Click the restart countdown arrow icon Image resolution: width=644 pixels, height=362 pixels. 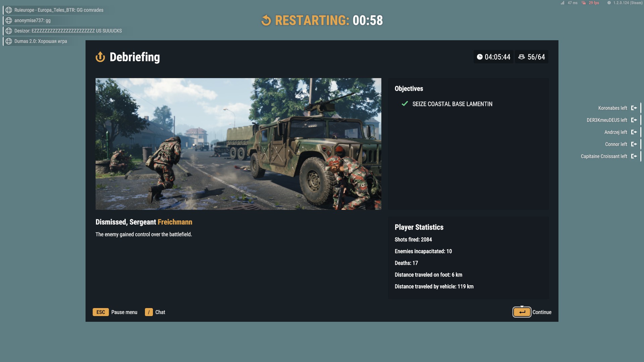click(x=266, y=20)
